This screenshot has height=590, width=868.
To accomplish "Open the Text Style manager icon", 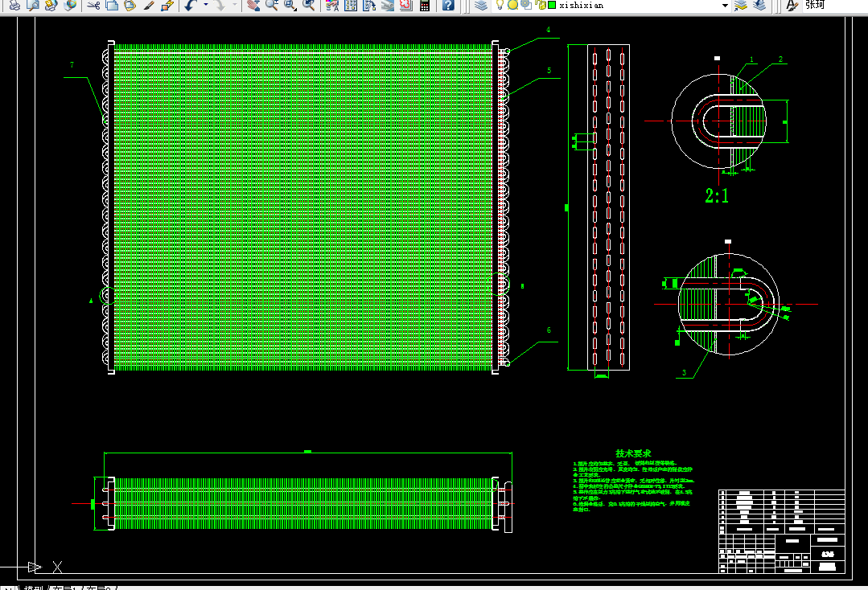I will 792,5.
